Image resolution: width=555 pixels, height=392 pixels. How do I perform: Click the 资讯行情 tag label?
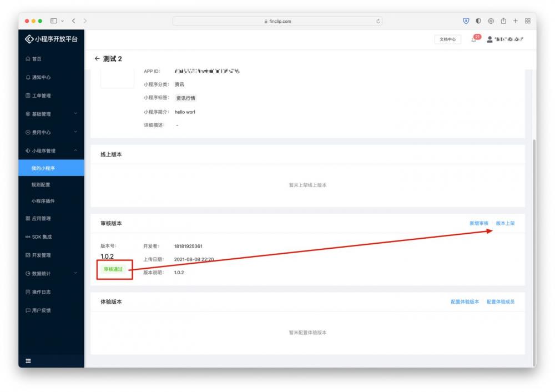pyautogui.click(x=186, y=98)
